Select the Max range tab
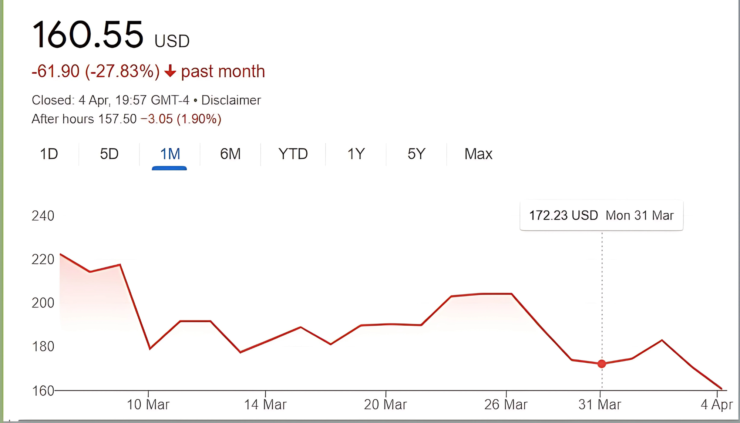This screenshot has width=740, height=423. pos(478,154)
